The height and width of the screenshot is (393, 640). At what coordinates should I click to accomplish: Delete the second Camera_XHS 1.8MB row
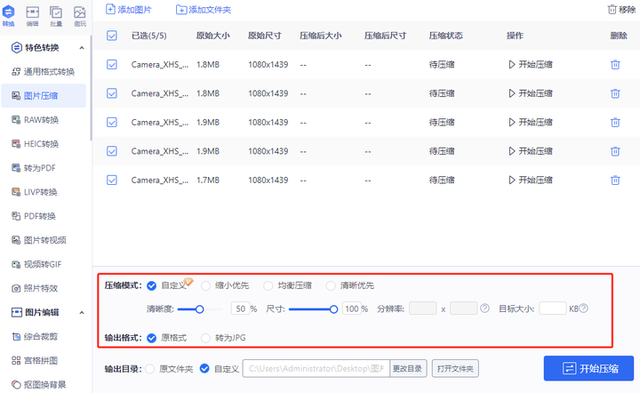(x=615, y=93)
